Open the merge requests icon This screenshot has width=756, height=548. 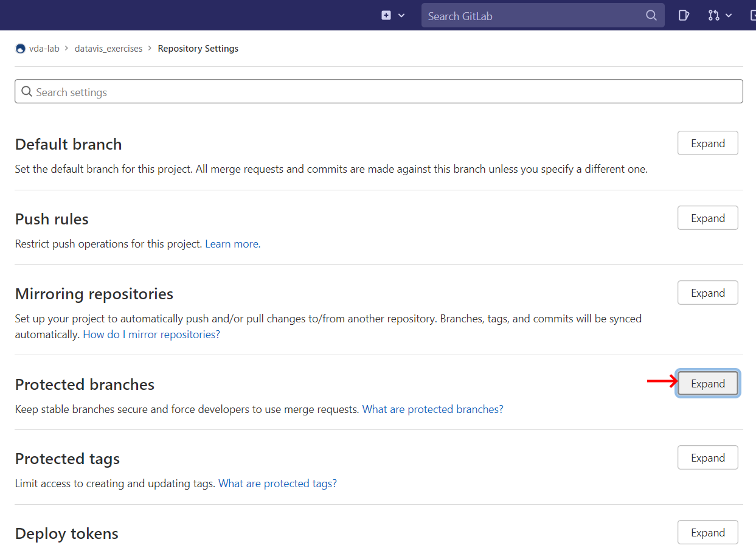[x=713, y=15]
